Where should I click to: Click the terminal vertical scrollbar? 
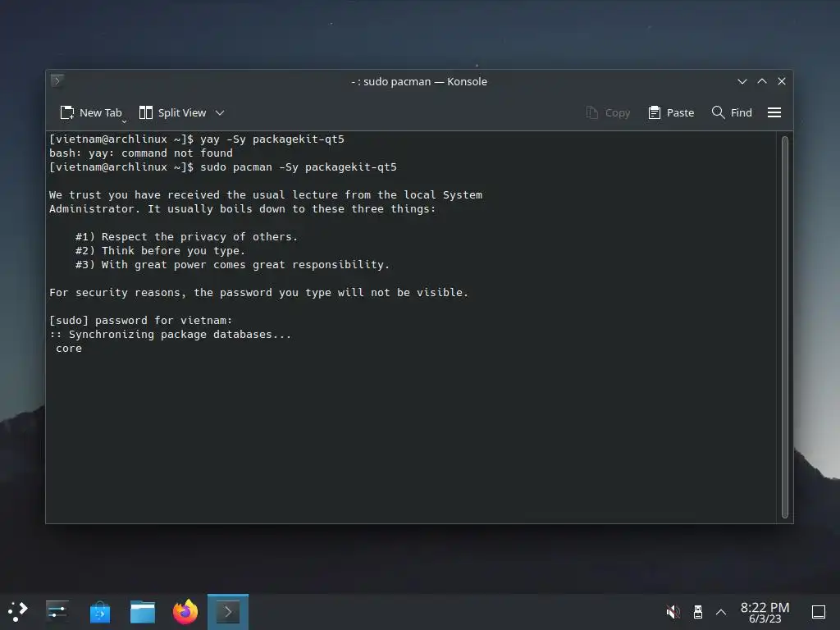click(x=785, y=327)
